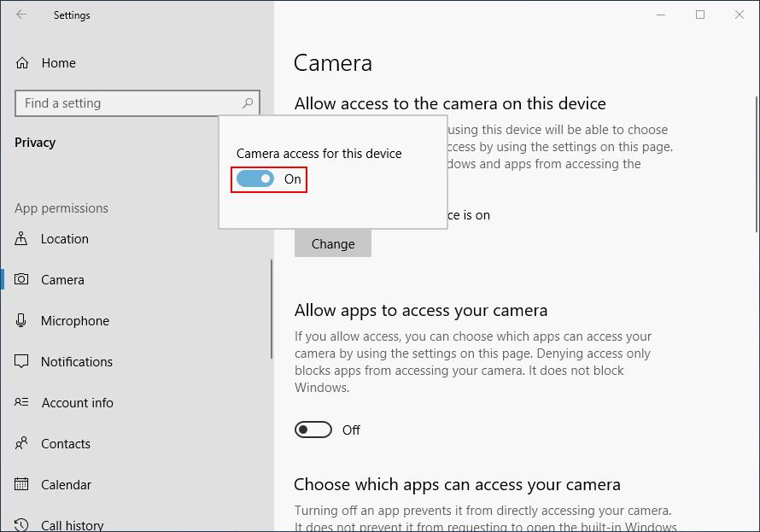760x532 pixels.
Task: Click the Camera sidebar icon
Action: (x=21, y=279)
